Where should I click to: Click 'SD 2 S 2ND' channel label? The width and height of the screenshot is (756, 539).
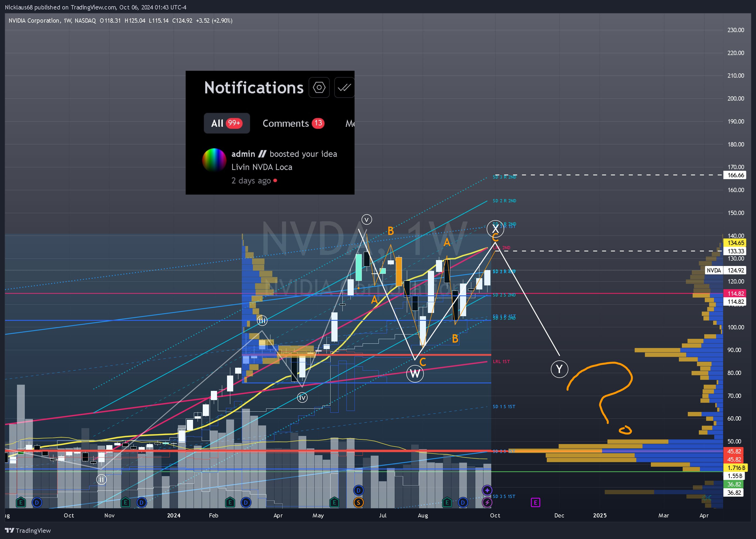click(504, 295)
